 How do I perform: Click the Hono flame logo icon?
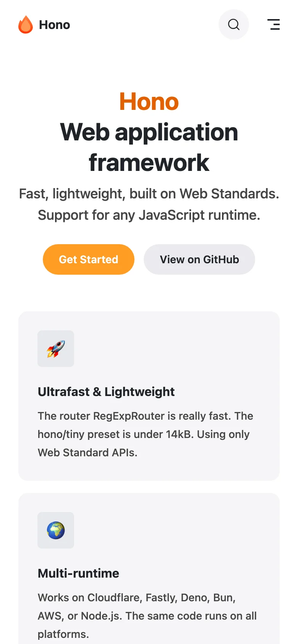[26, 25]
